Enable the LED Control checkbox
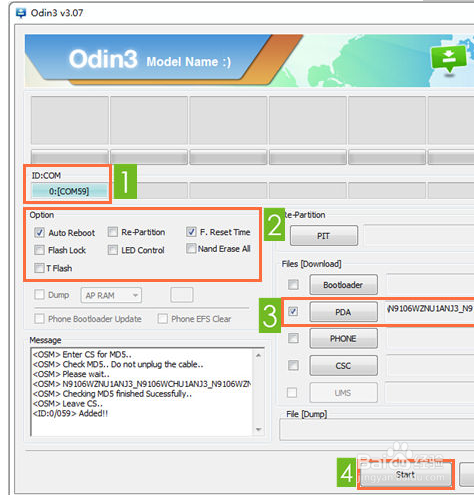 click(113, 250)
